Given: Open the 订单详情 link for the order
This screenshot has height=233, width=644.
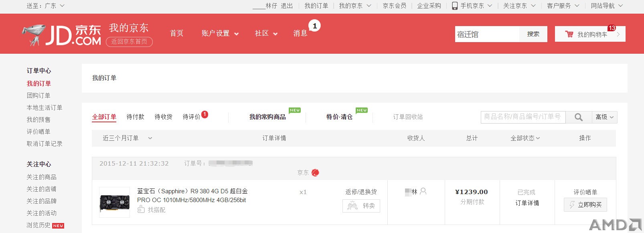Looking at the screenshot, I should (527, 203).
